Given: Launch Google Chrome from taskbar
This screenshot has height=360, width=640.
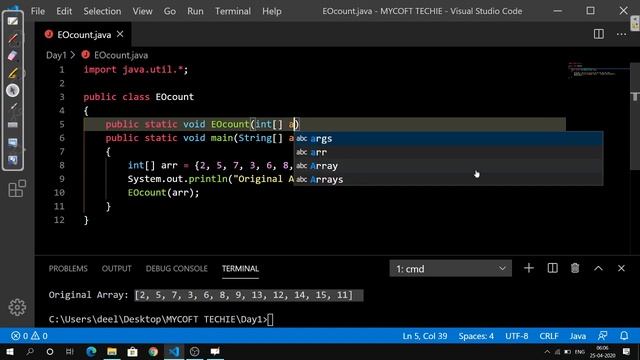Looking at the screenshot, I should [153, 351].
